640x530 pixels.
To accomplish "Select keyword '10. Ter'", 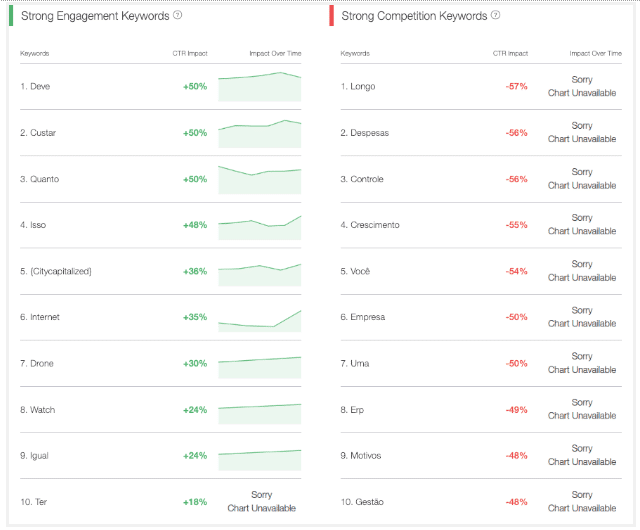I will point(34,502).
